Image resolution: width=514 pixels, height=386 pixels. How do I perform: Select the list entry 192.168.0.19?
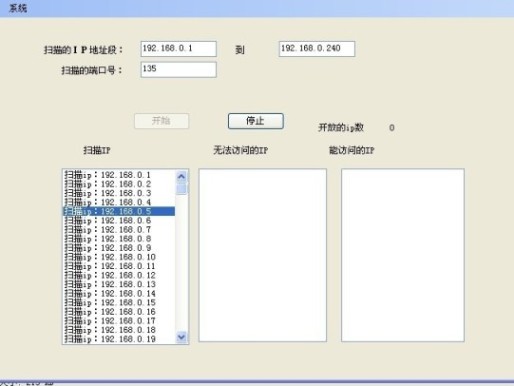click(119, 339)
